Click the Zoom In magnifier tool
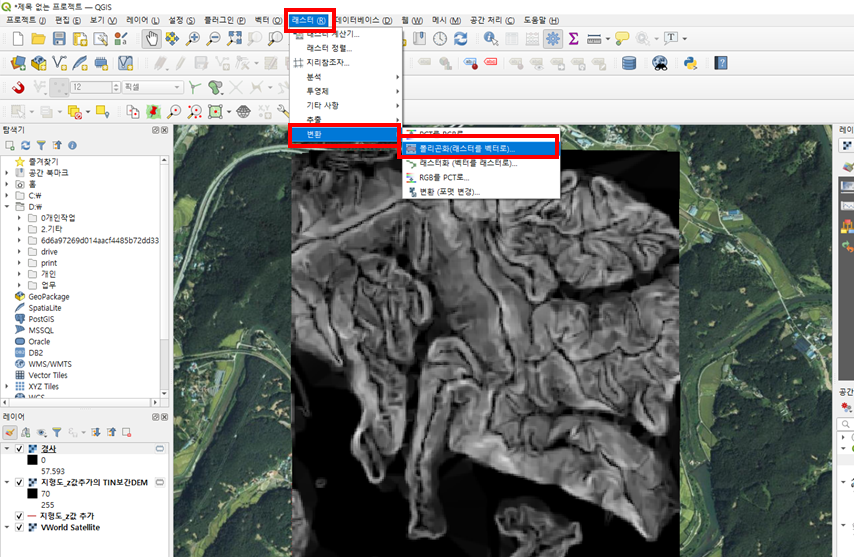This screenshot has height=557, width=854. tap(193, 39)
